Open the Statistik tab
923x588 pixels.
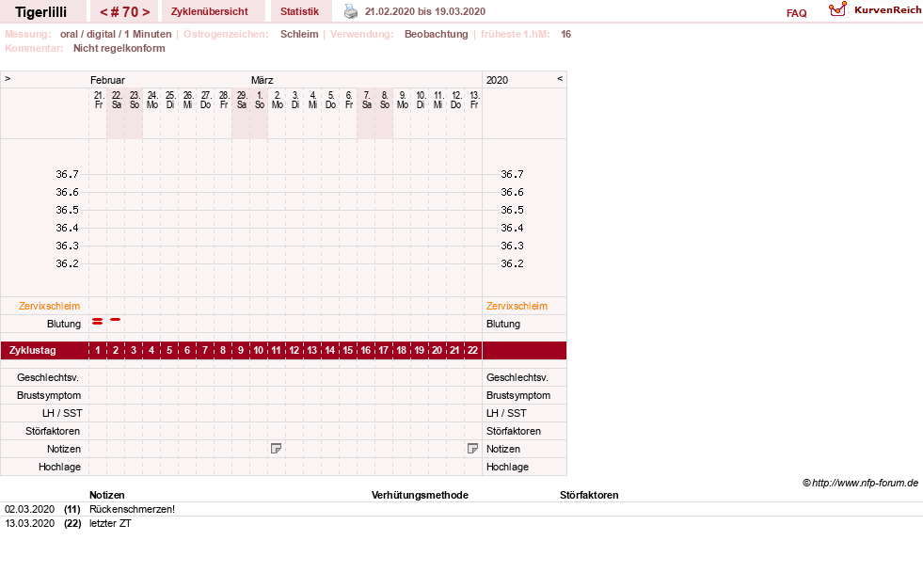tap(299, 11)
